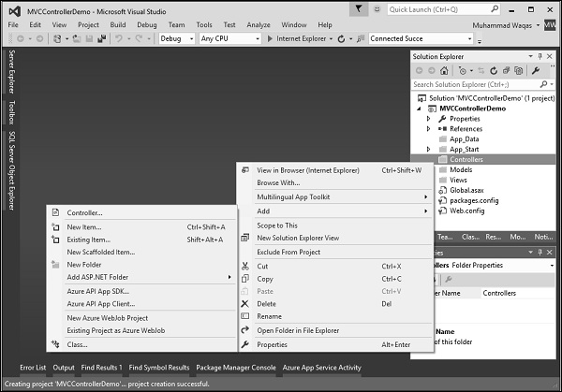Open the Azure App Service Activity tab

[x=321, y=368]
